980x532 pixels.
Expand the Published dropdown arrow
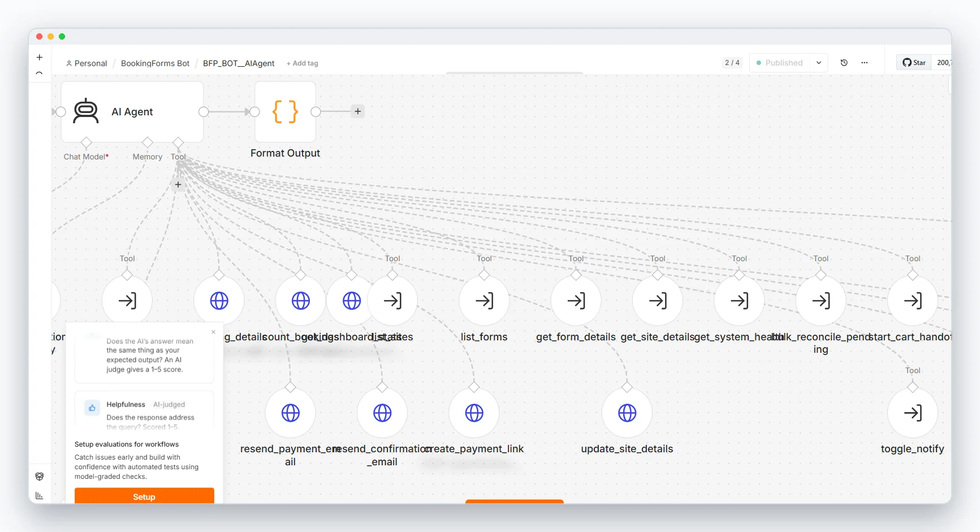818,63
